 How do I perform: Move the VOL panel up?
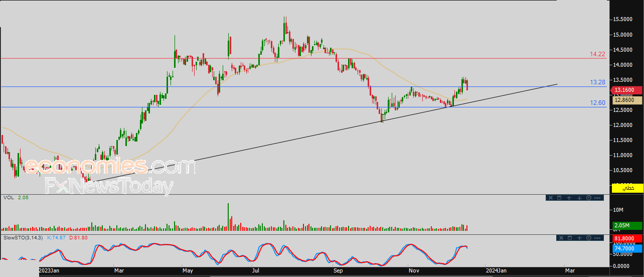click(569, 198)
